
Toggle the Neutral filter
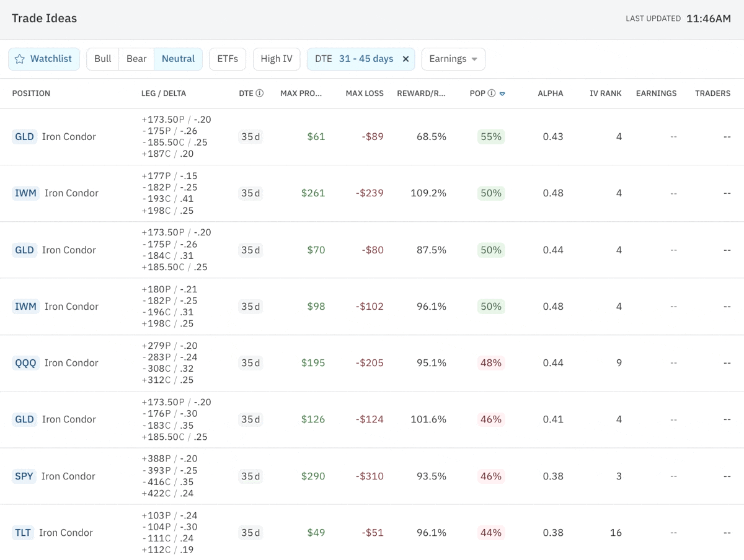178,59
